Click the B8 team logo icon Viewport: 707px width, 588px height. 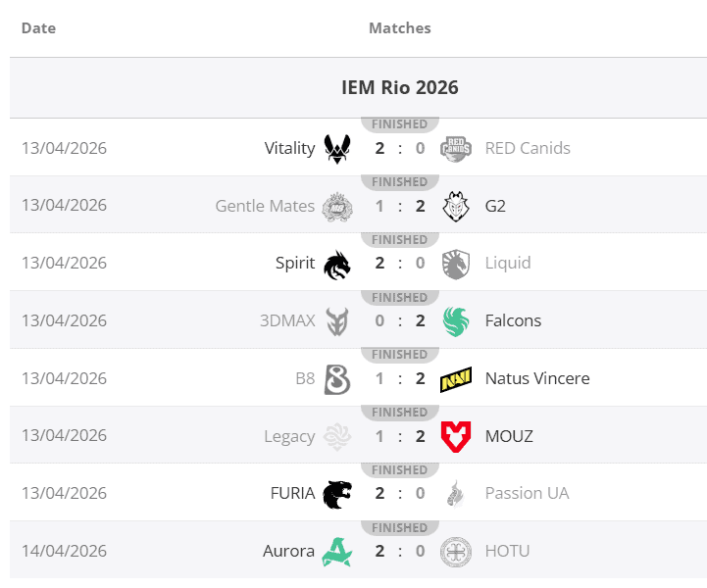pyautogui.click(x=337, y=379)
